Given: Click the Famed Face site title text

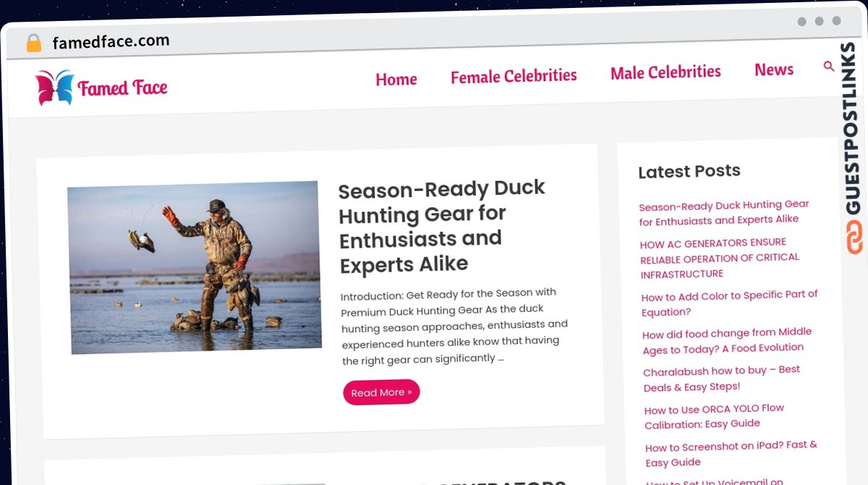Looking at the screenshot, I should (122, 88).
